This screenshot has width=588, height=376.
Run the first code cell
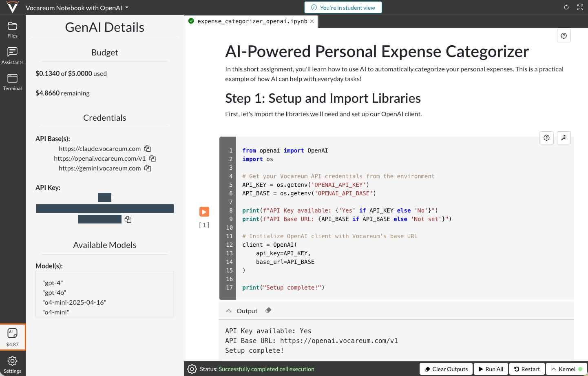point(204,212)
